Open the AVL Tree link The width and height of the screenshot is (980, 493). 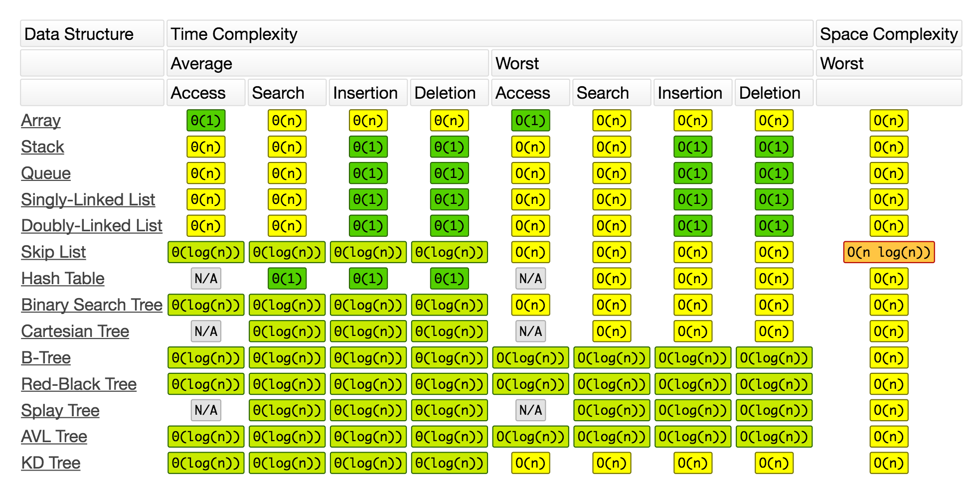[54, 437]
